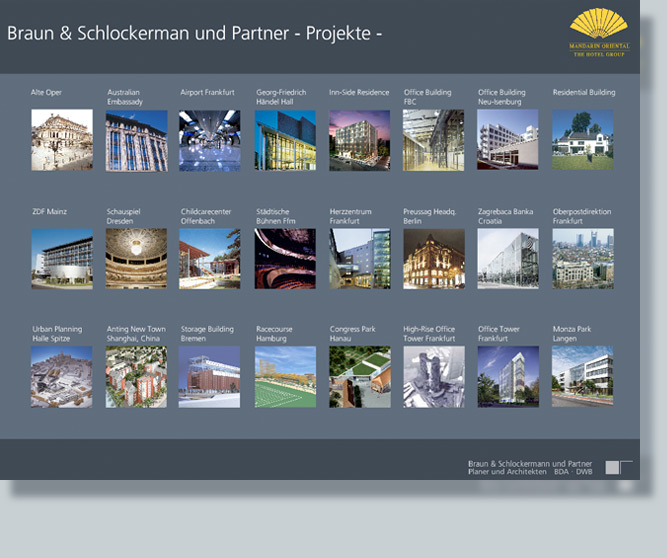Click the 'Racecourse Hamburg' caption
The image size is (667, 558).
pos(274,333)
